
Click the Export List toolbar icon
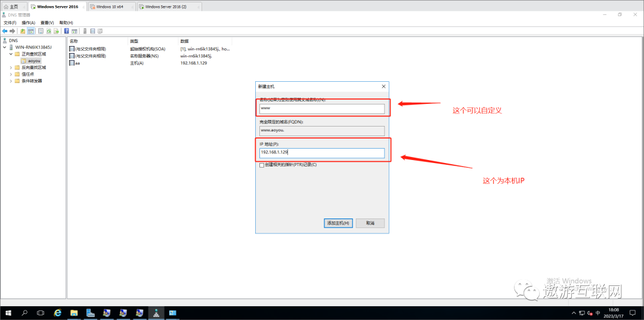point(56,31)
